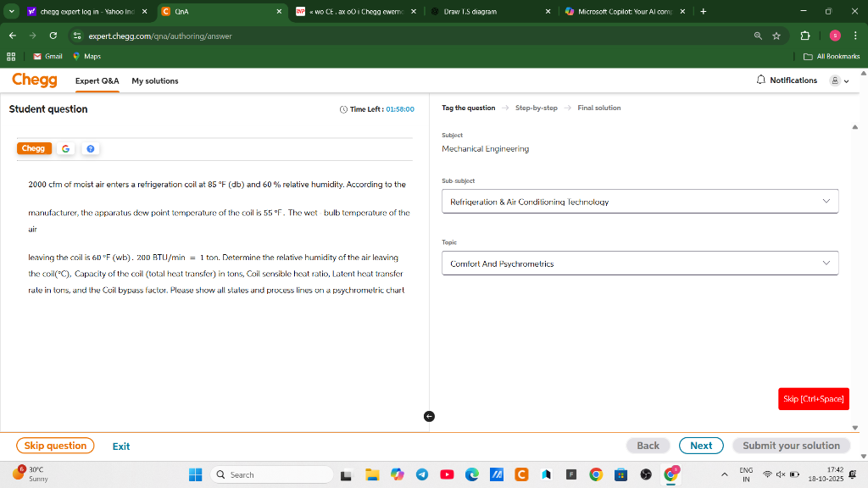Expand the Topic dropdown
868x488 pixels.
(x=640, y=263)
